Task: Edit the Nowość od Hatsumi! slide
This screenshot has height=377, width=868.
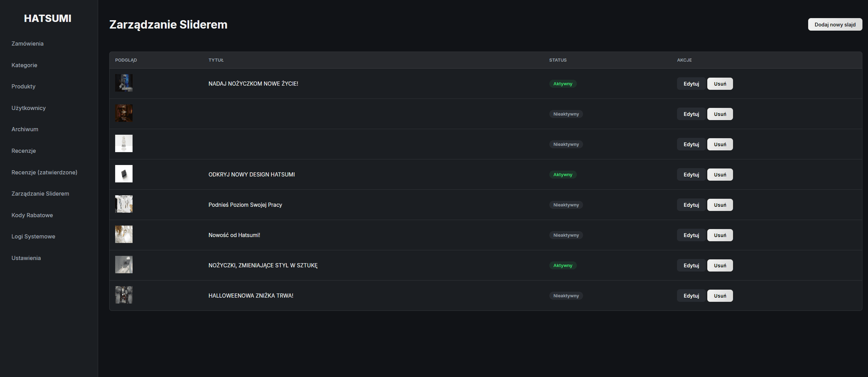Action: coord(691,235)
